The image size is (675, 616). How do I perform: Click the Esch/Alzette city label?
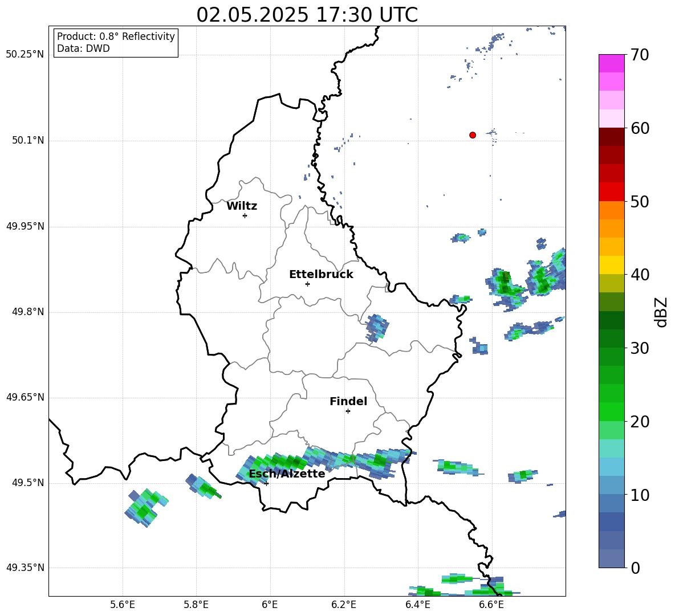pyautogui.click(x=287, y=474)
